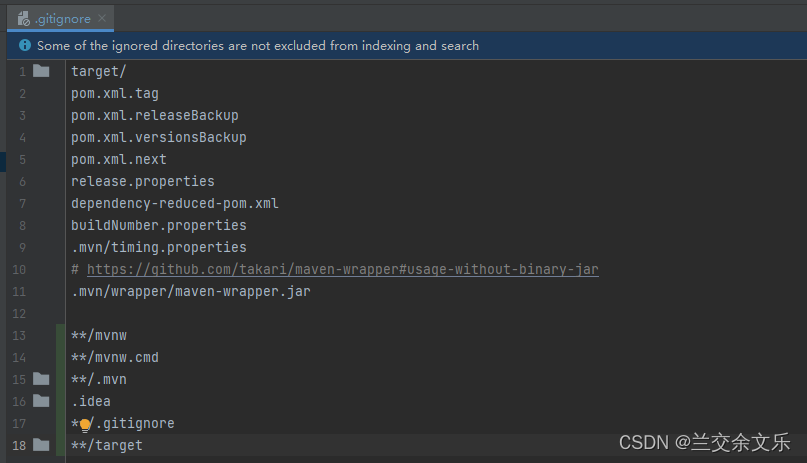807x463 pixels.
Task: Click the green change marker beside line 13
Action: (x=62, y=335)
